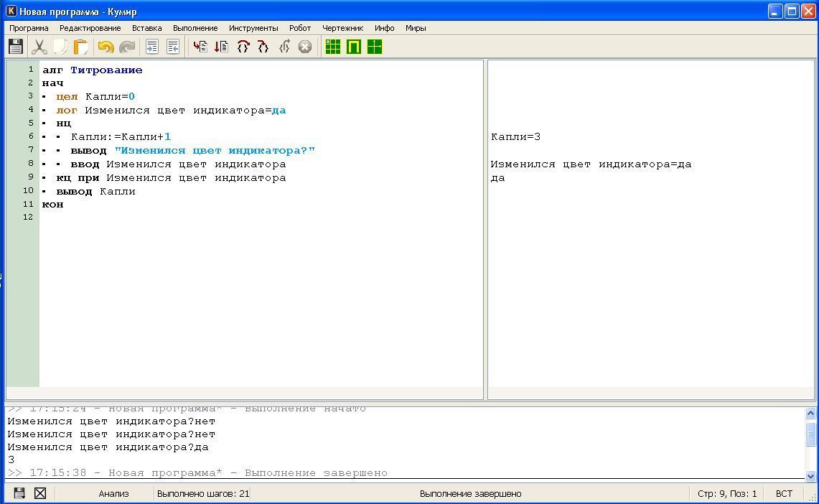Open the Выполнение menu

tap(195, 28)
